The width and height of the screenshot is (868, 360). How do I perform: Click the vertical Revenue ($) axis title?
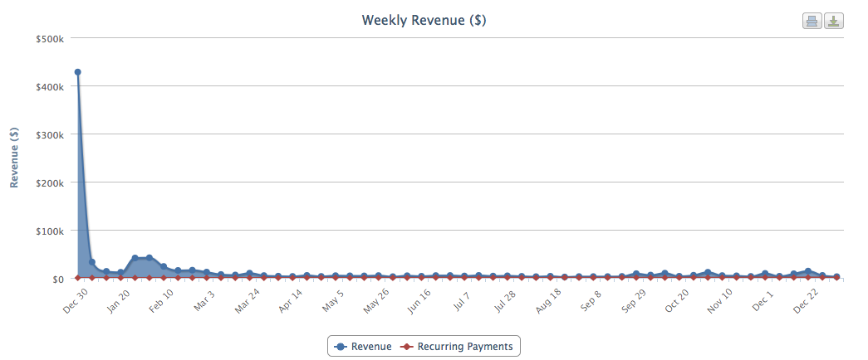[x=14, y=158]
